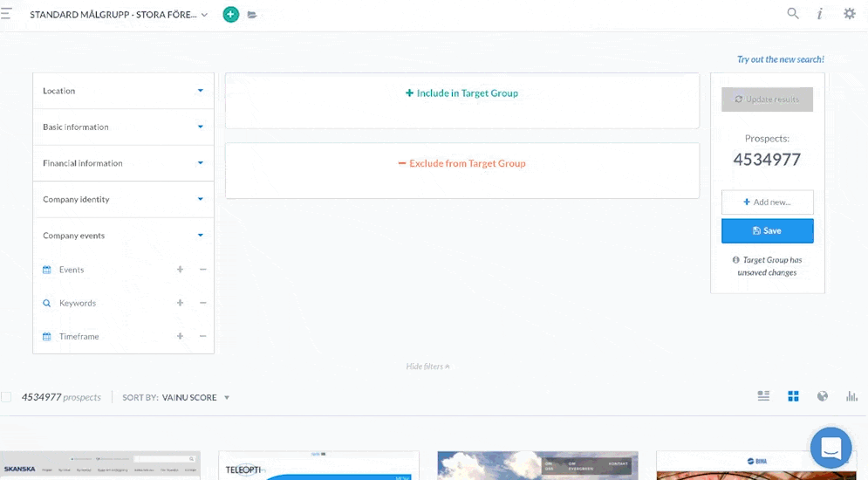Viewport: 868px width, 480px height.
Task: Open the map globe view icon
Action: coord(822,396)
